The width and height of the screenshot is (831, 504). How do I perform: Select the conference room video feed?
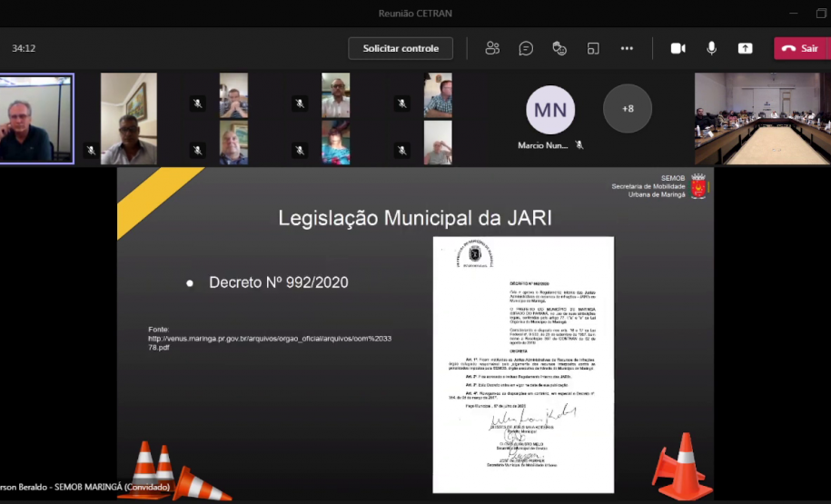762,118
